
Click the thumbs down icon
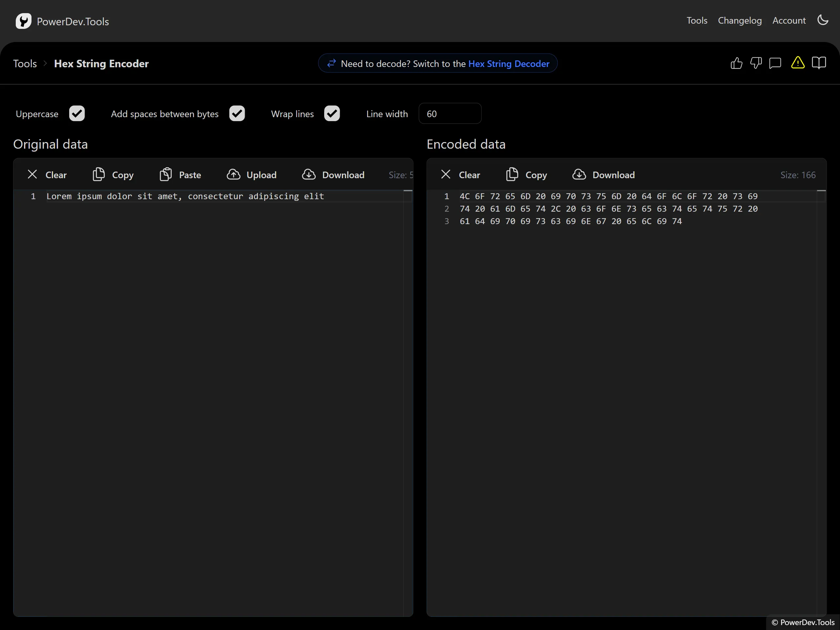pos(756,63)
